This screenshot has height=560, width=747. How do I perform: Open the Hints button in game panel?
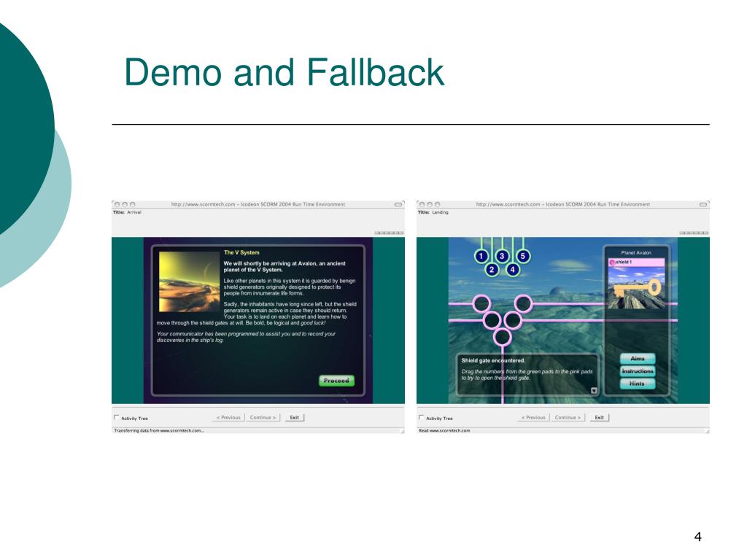tap(638, 384)
